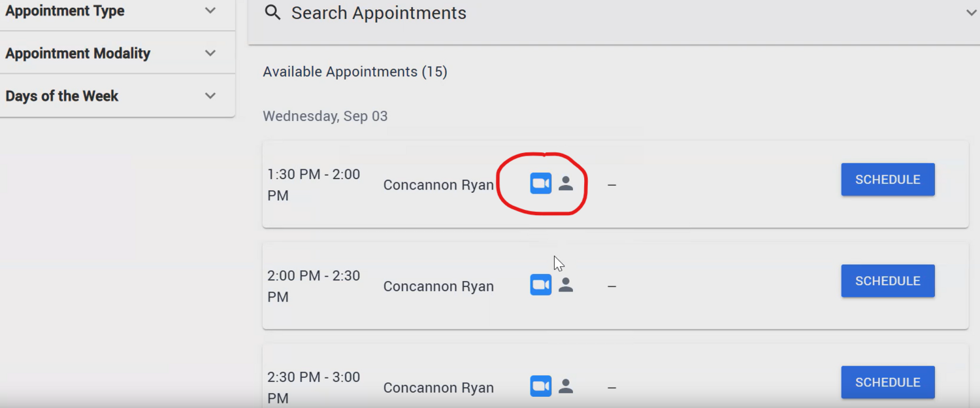Screen dimensions: 980x408
Task: Select Concannon Ryan in 1:30 PM row
Action: pos(438,185)
